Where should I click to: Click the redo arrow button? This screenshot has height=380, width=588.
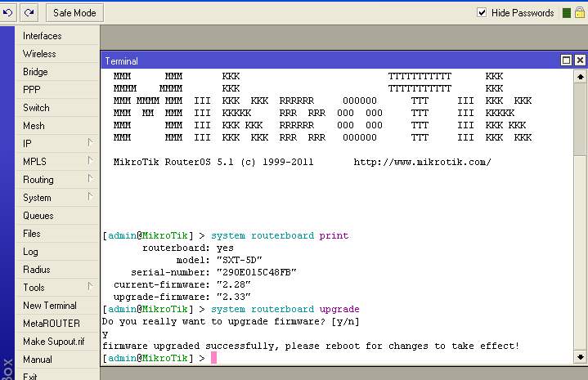click(29, 13)
